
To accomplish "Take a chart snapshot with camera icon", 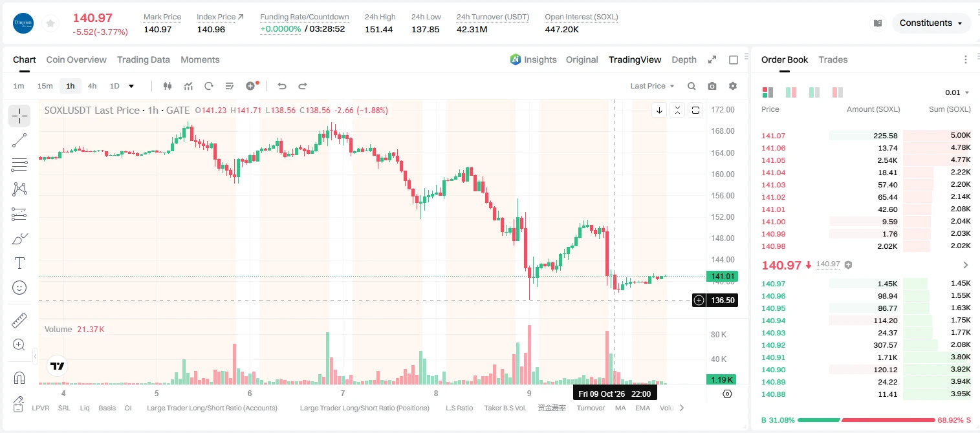I will tap(712, 86).
